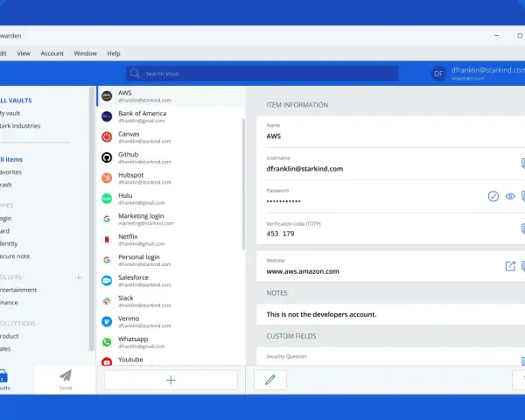
Task: Open the View menu
Action: pos(24,53)
